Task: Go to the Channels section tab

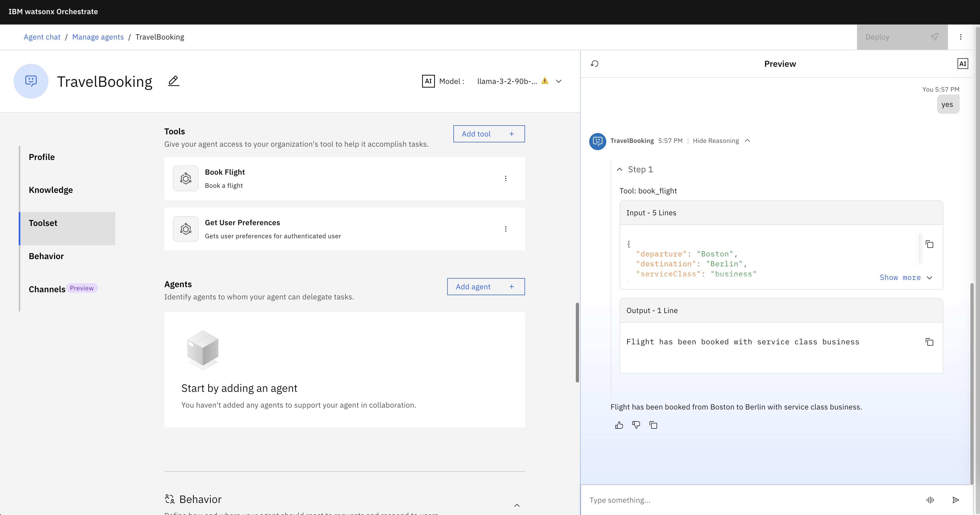Action: pyautogui.click(x=47, y=289)
